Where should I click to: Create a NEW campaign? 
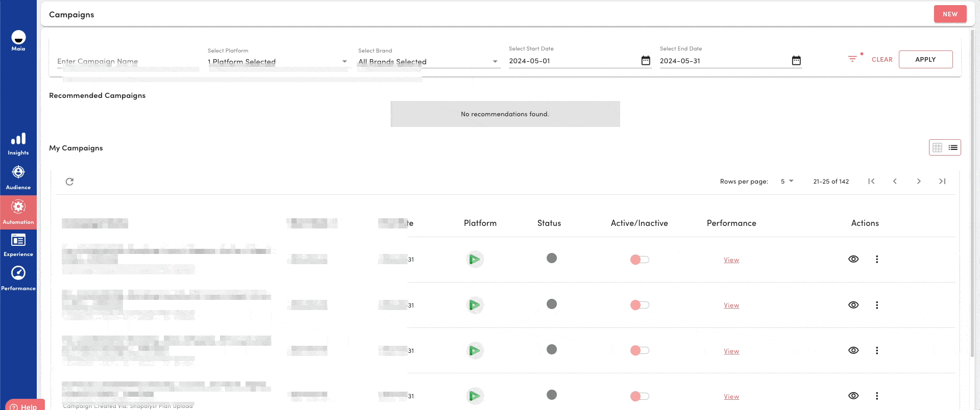click(950, 14)
